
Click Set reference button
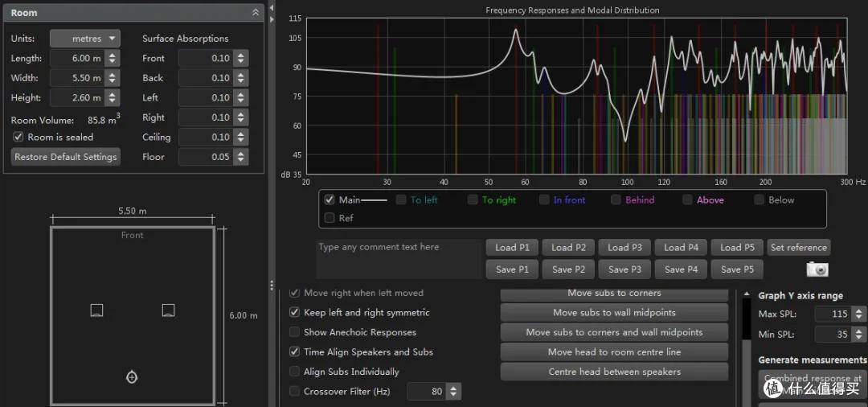coord(798,248)
